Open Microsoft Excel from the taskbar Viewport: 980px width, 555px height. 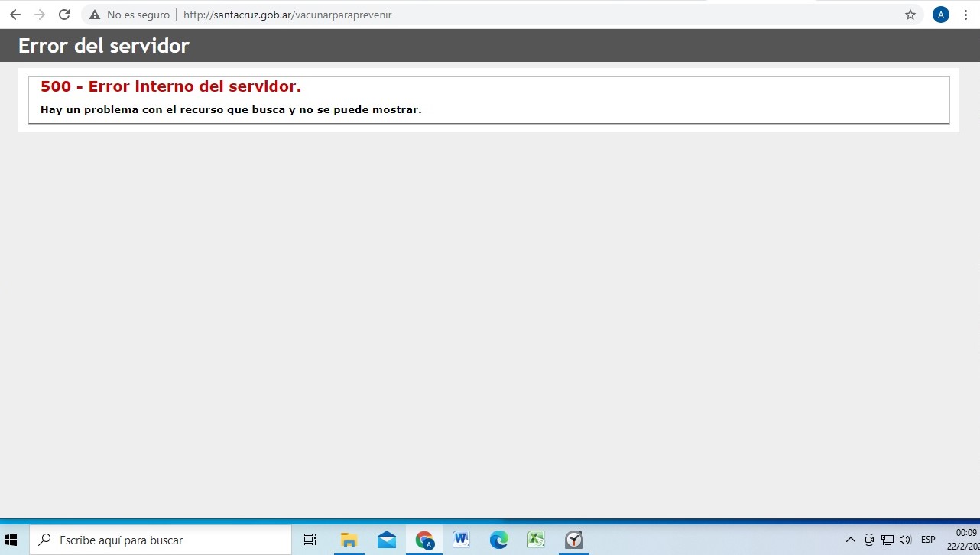point(536,540)
